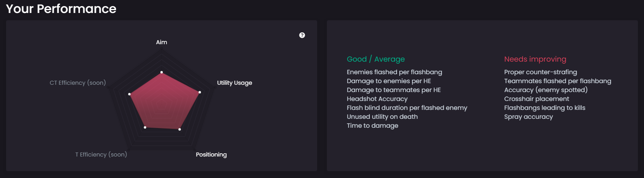Open Enemies flashed per flashbang stat

tap(394, 72)
